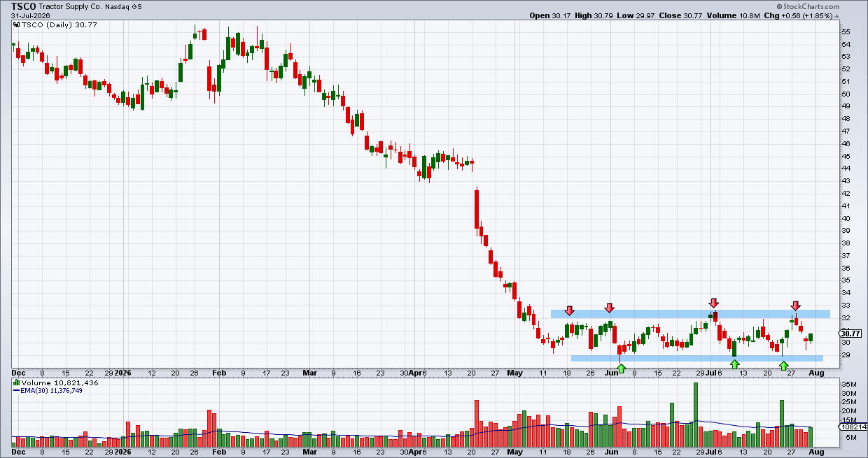Click the 35 price axis label
This screenshot has height=458, width=868.
(x=846, y=280)
